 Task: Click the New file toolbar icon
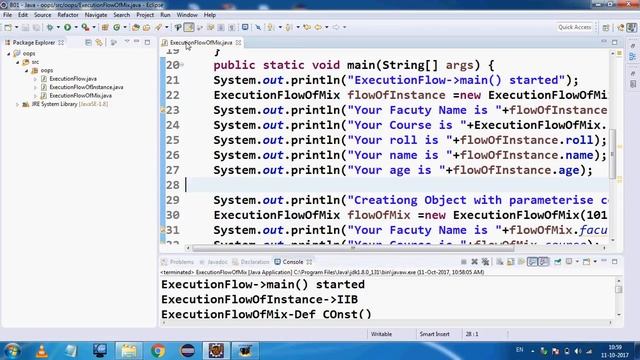pos(8,27)
